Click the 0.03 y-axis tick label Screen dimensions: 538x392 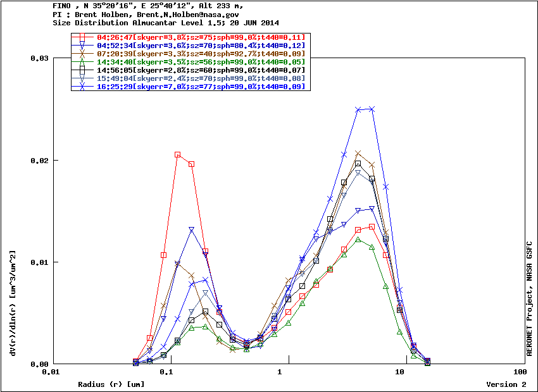pyautogui.click(x=41, y=58)
